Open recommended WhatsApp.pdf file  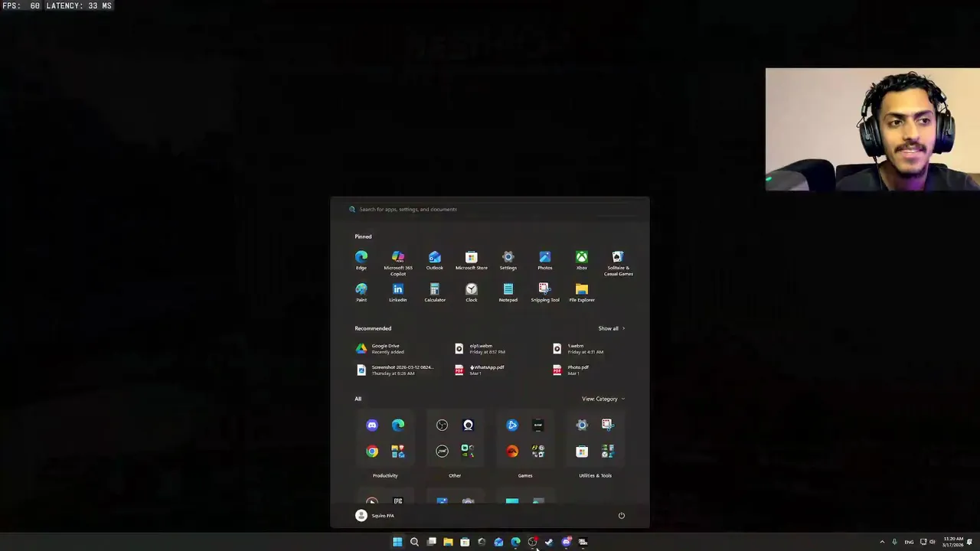[x=480, y=370]
